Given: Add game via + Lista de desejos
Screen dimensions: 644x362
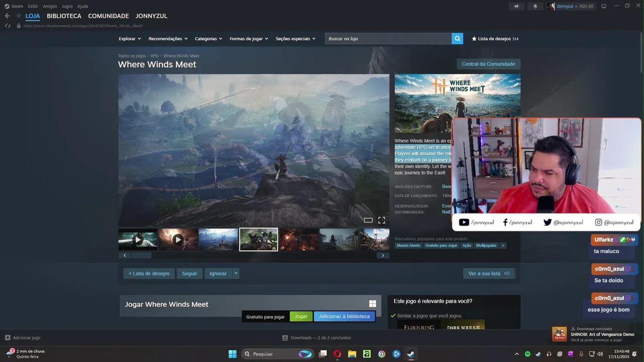Looking at the screenshot, I should click(x=149, y=274).
